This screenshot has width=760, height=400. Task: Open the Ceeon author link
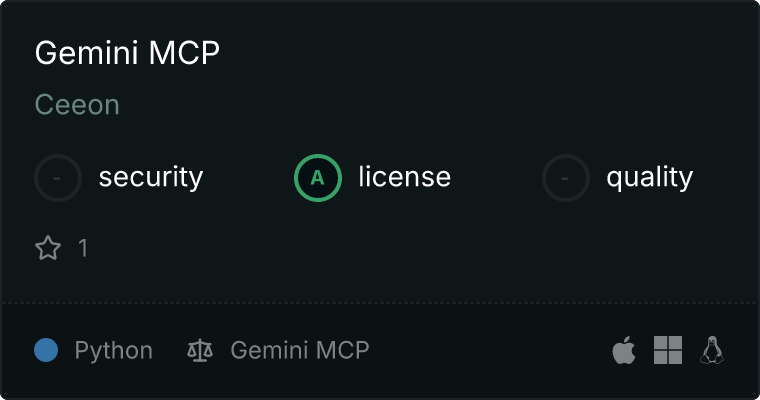coord(77,104)
